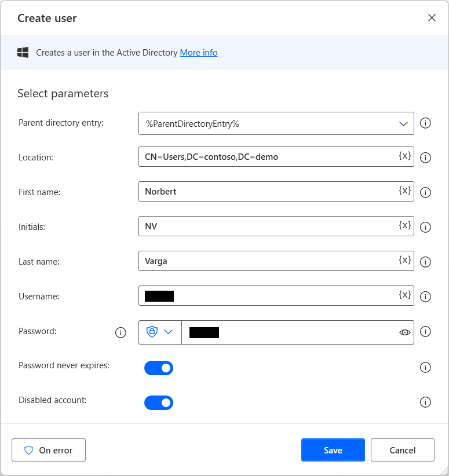Insert variable in the Location field

[404, 156]
